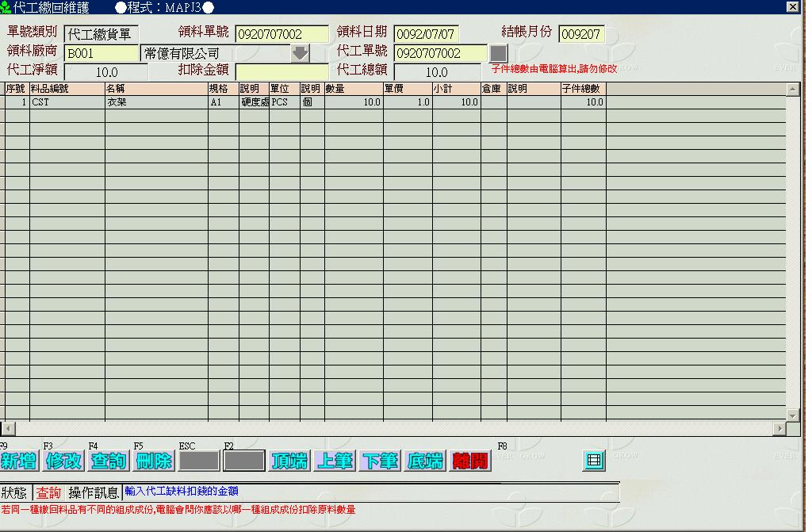Click the horizontal scrollbar right arrow
The image size is (812, 532).
[x=780, y=428]
